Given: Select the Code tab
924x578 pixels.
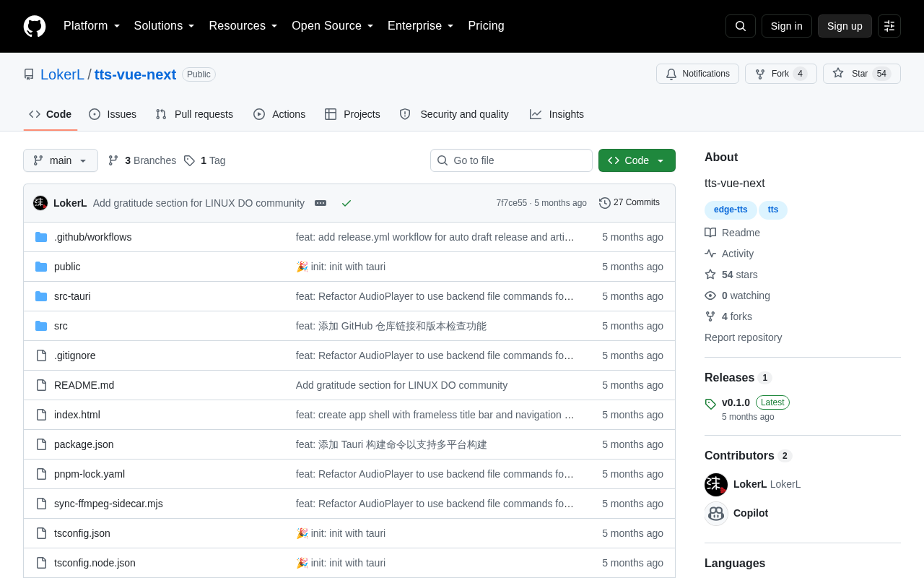Looking at the screenshot, I should pyautogui.click(x=51, y=114).
